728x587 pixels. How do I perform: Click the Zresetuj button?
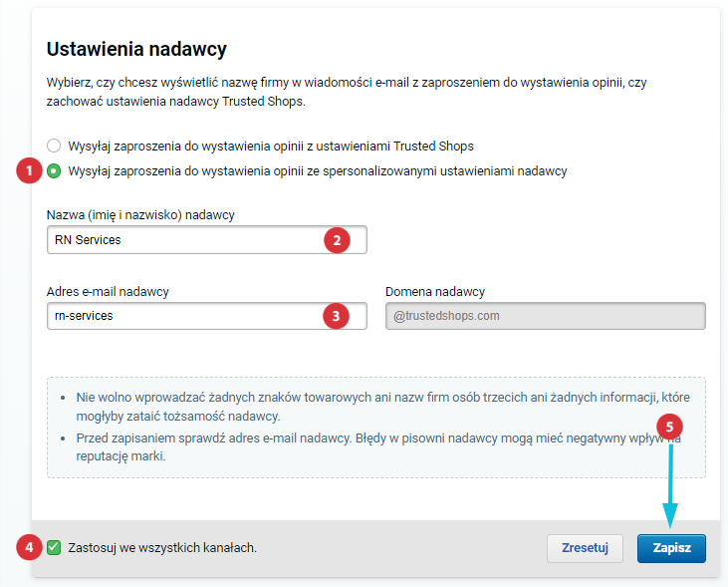click(585, 548)
